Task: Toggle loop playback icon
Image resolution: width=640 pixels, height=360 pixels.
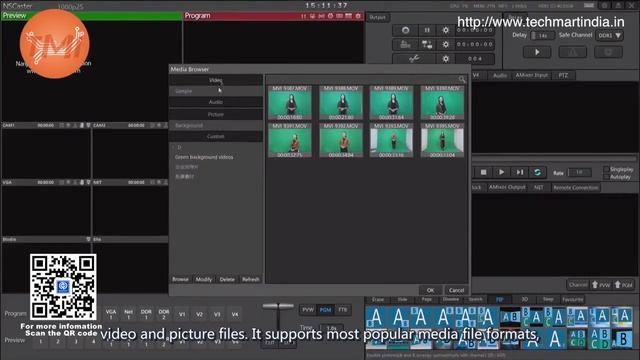Action: tap(538, 172)
